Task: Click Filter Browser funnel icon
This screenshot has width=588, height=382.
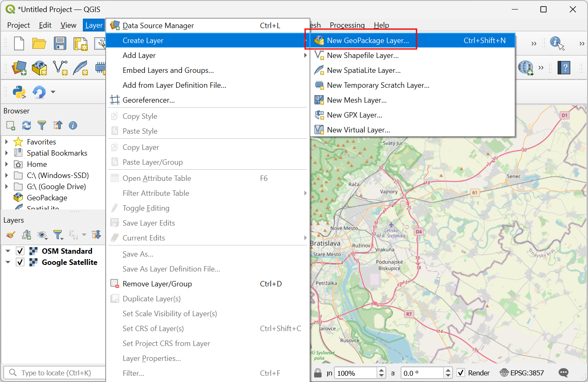Action: click(x=42, y=125)
